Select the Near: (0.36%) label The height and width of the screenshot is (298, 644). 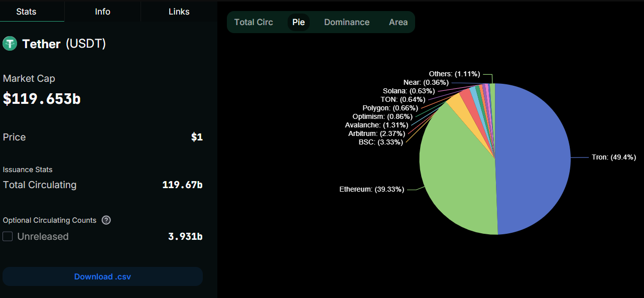coord(426,82)
